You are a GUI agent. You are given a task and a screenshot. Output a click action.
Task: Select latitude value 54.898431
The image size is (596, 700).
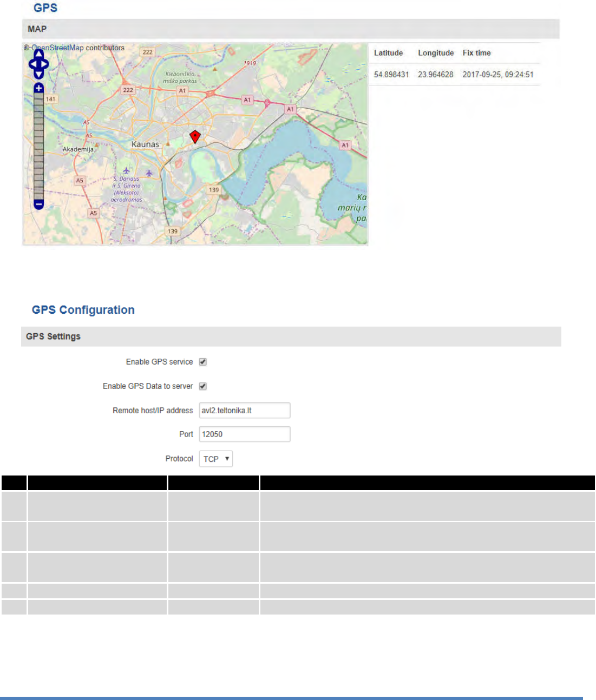(391, 75)
